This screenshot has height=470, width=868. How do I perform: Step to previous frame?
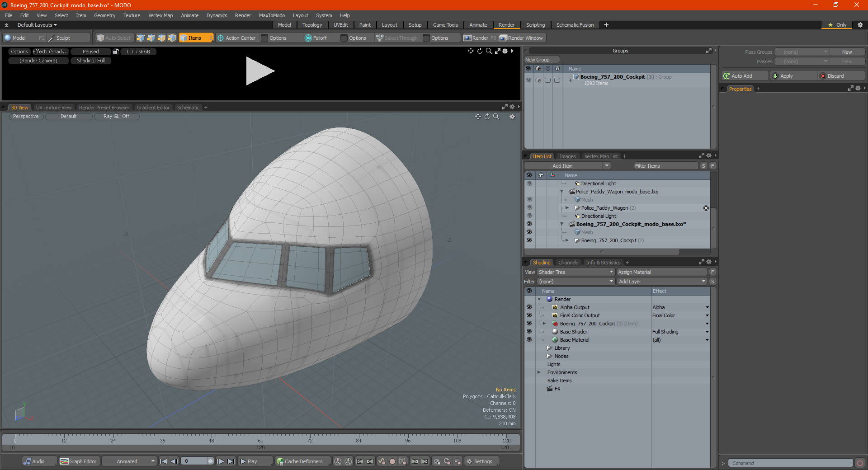pos(174,461)
